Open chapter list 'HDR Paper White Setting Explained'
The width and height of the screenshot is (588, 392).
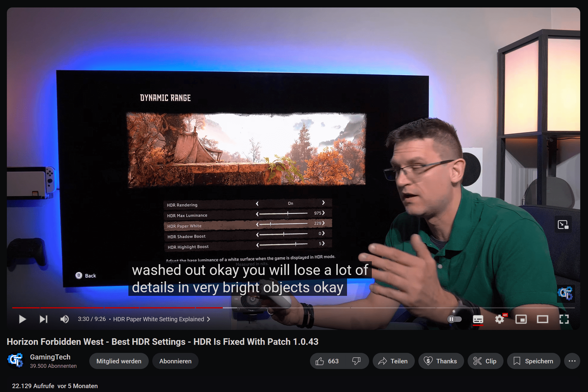click(x=162, y=319)
